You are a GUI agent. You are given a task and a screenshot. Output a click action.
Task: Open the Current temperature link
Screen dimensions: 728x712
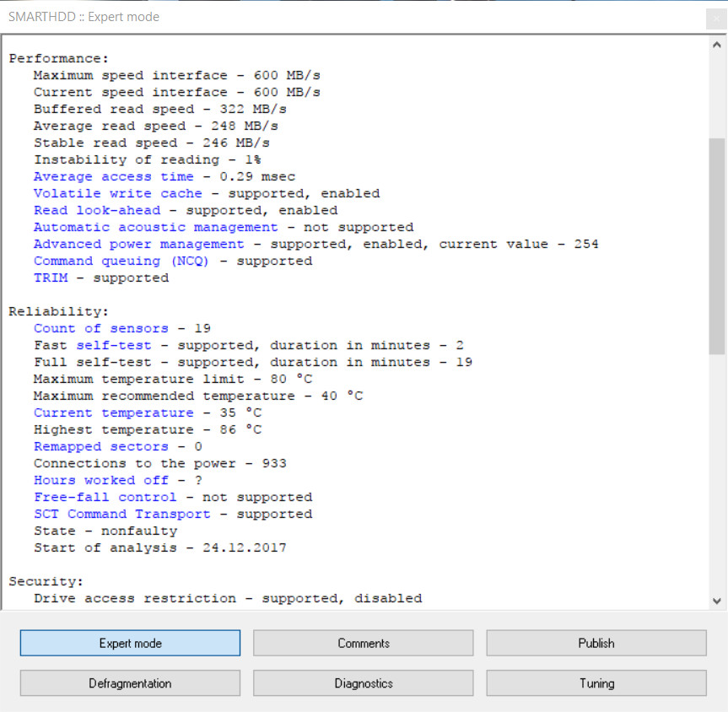point(113,413)
